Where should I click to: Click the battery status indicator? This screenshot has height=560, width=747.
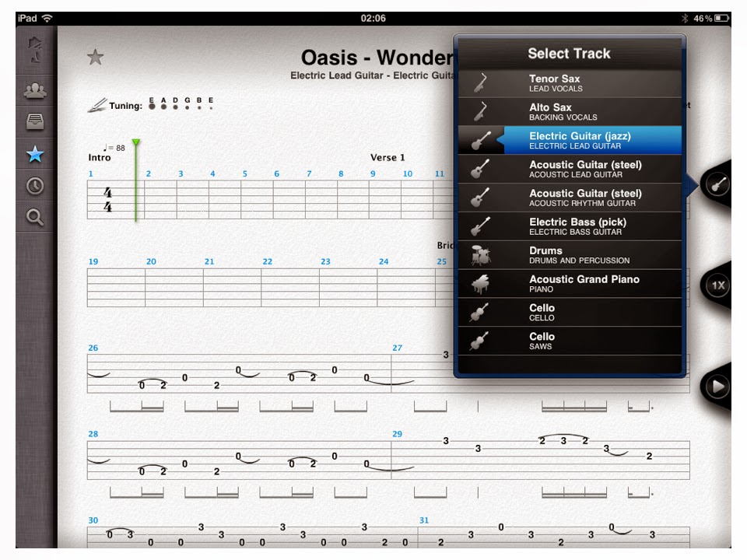(x=722, y=18)
